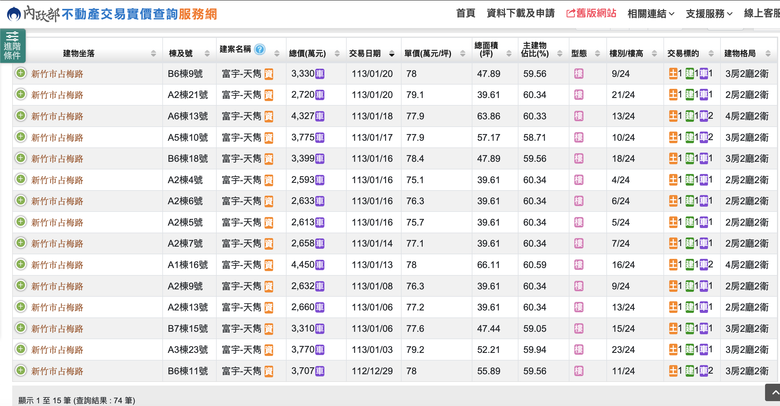This screenshot has width=780, height=406.
Task: Click purple 車 icon beside price 4,450
Action: (320, 265)
